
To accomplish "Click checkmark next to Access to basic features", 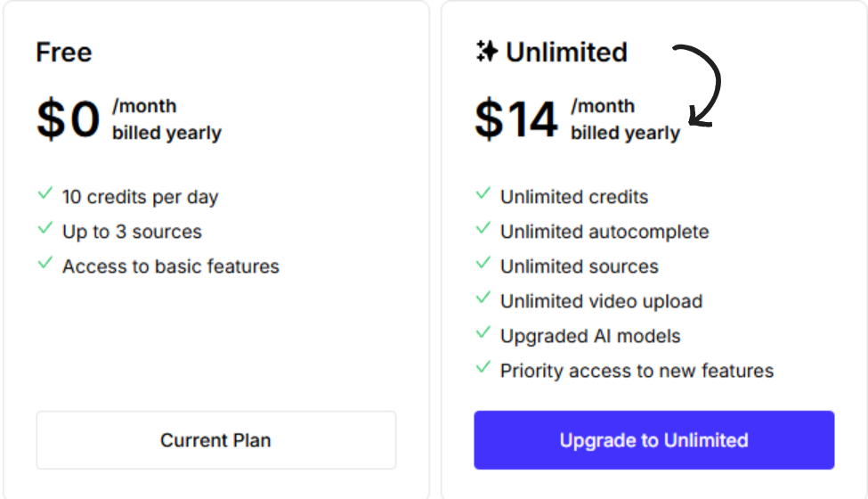I will pyautogui.click(x=45, y=264).
